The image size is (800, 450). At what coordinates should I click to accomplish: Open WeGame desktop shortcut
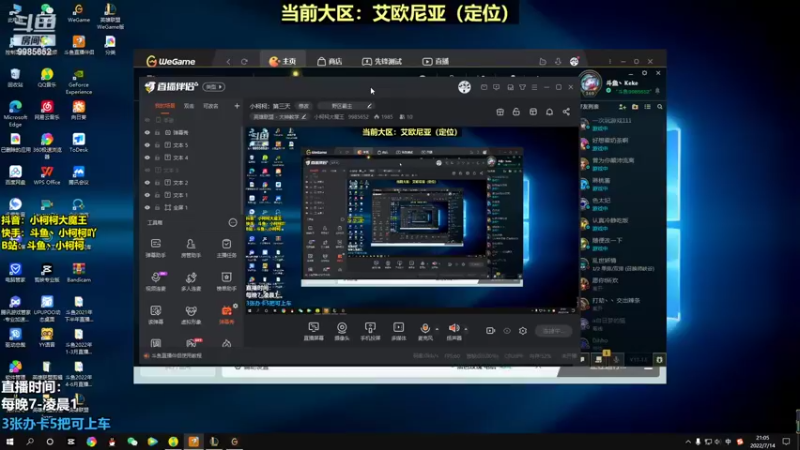pyautogui.click(x=79, y=13)
